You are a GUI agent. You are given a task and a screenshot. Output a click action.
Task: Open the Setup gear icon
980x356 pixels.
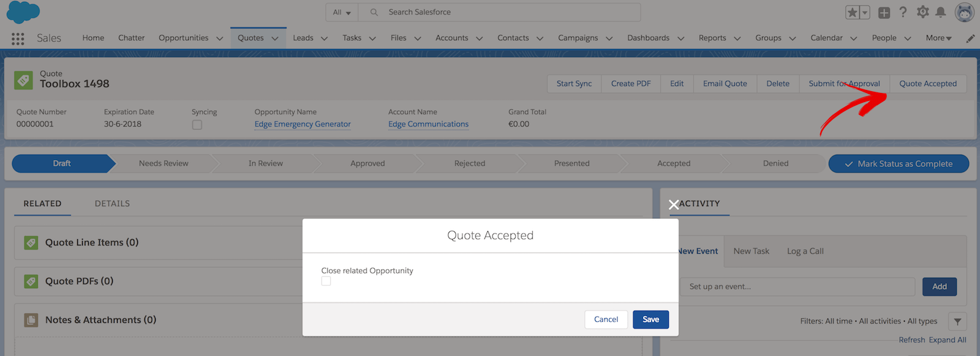[x=922, y=12]
